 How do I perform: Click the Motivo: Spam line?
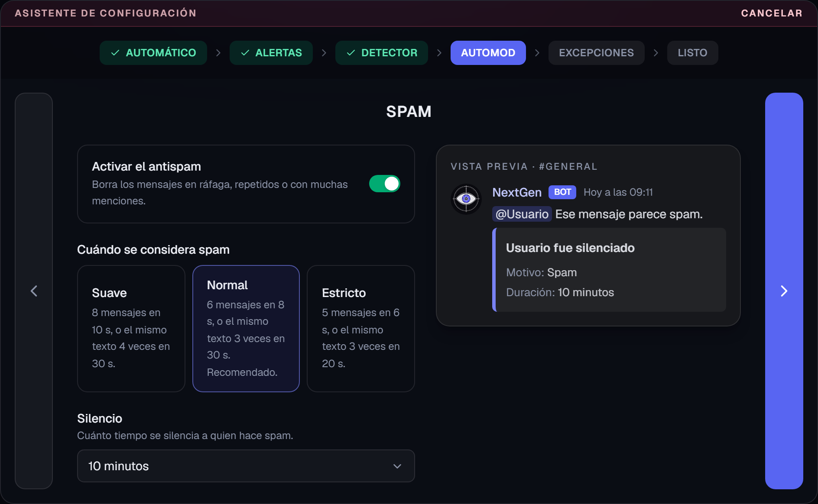coord(542,272)
